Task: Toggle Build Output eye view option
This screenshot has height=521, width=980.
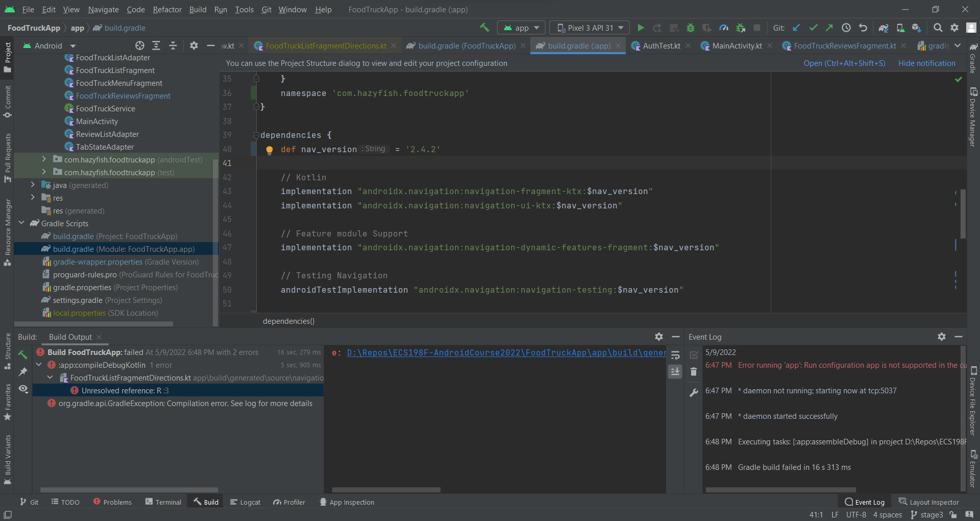Action: point(23,389)
